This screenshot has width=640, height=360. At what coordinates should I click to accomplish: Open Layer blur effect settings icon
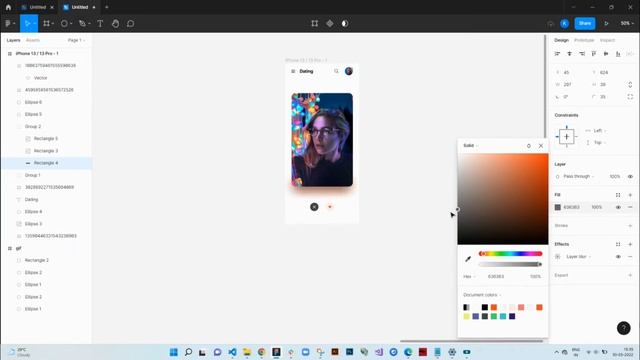(x=558, y=257)
